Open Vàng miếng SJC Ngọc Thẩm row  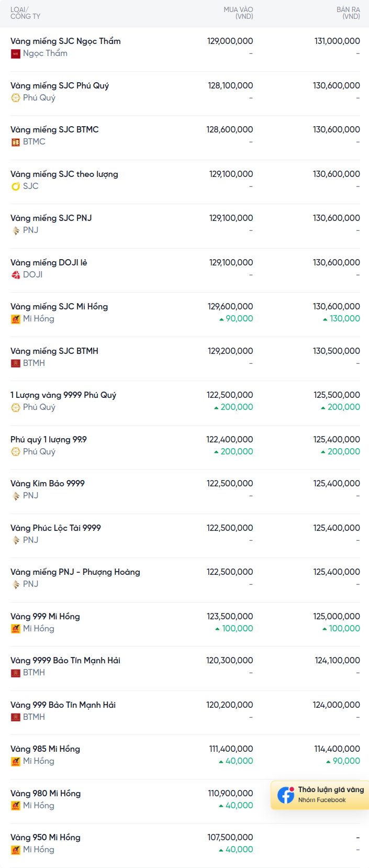coord(65,41)
